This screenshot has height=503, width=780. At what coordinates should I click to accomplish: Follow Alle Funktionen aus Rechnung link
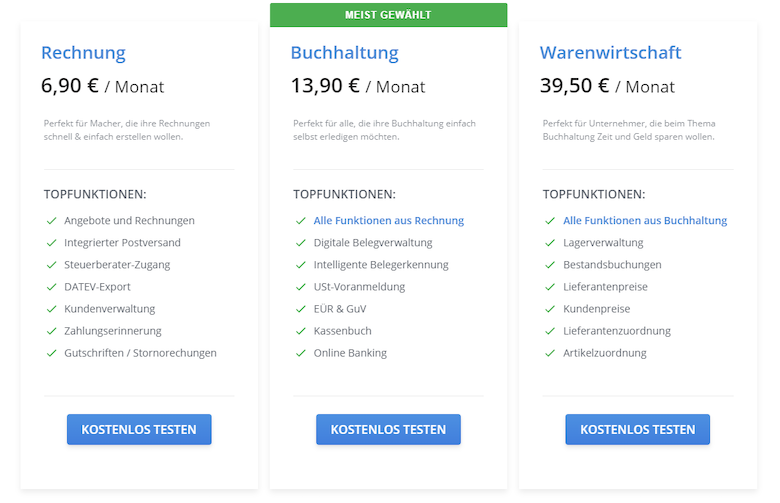(389, 220)
